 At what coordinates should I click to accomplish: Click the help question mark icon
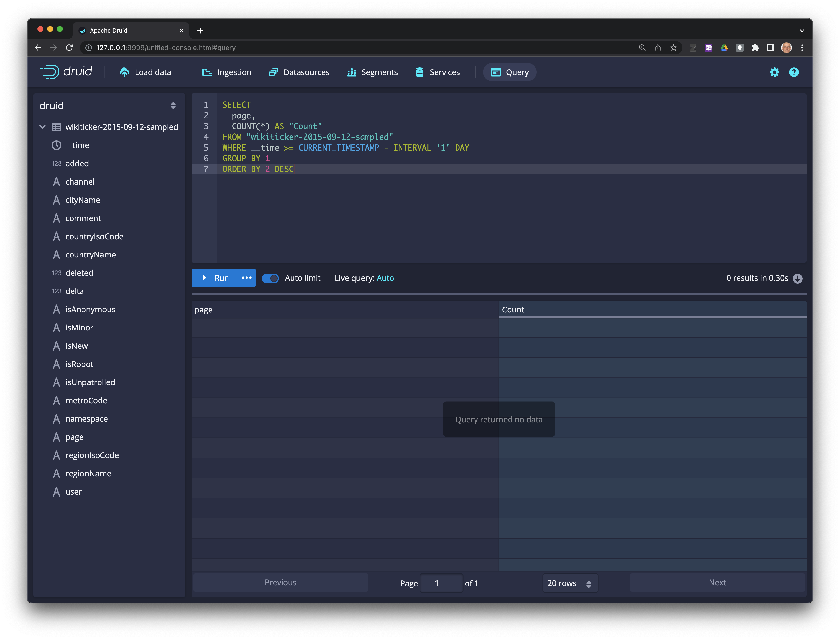(x=794, y=72)
